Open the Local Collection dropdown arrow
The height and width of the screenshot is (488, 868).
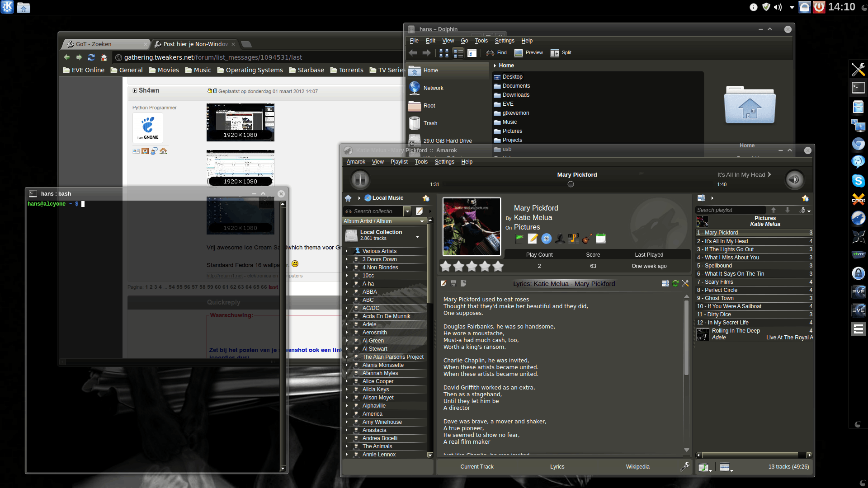coord(417,236)
